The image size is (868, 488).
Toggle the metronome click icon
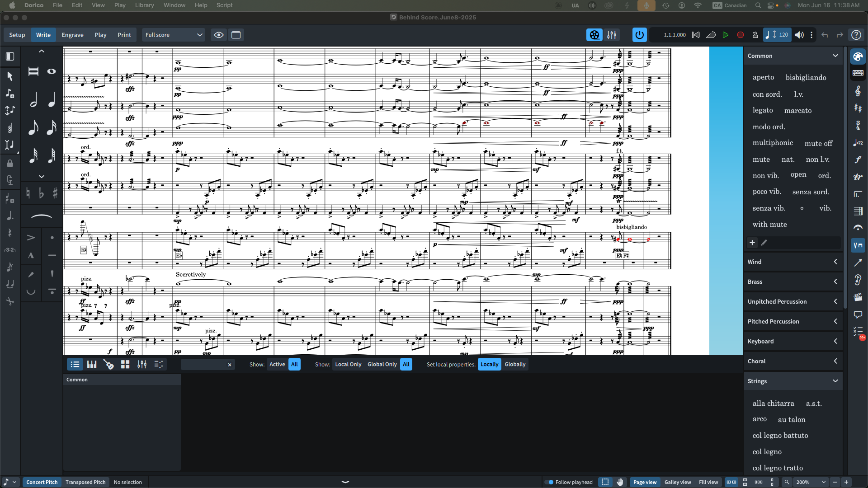click(x=755, y=35)
